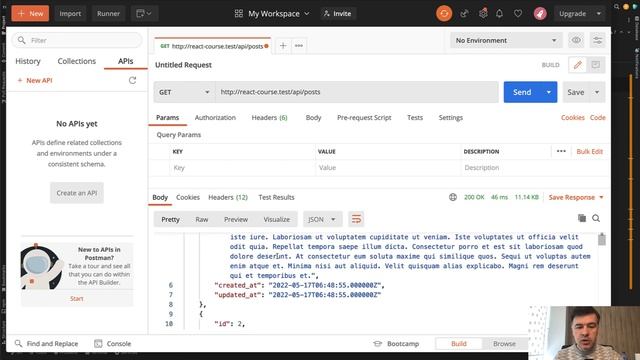The height and width of the screenshot is (360, 640).
Task: Click Create an API button
Action: point(77,193)
